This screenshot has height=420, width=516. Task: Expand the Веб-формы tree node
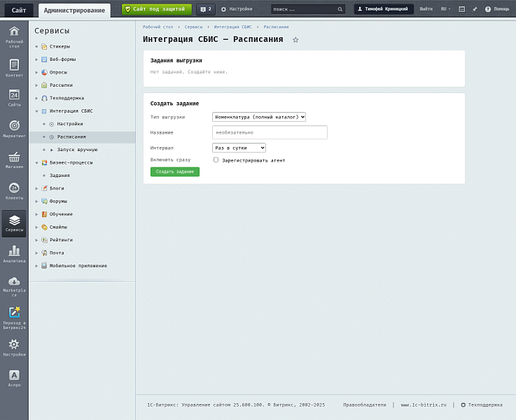[x=36, y=59]
